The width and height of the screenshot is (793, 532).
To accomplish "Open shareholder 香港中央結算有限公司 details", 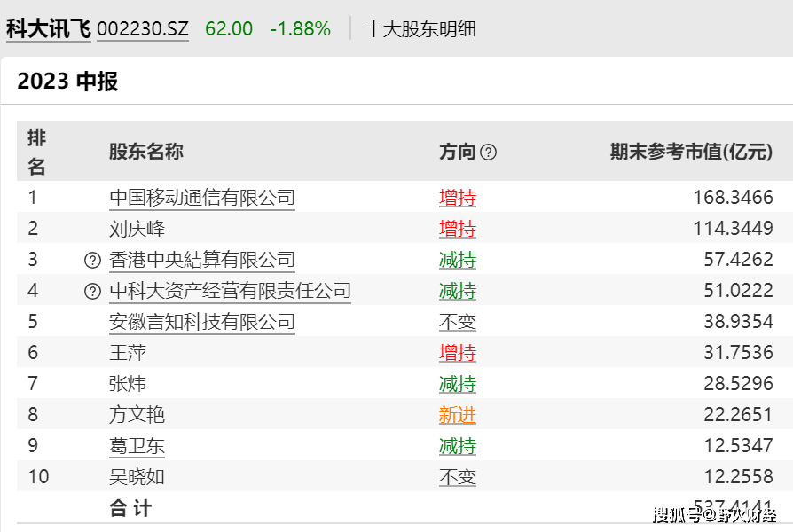I will coord(201,260).
